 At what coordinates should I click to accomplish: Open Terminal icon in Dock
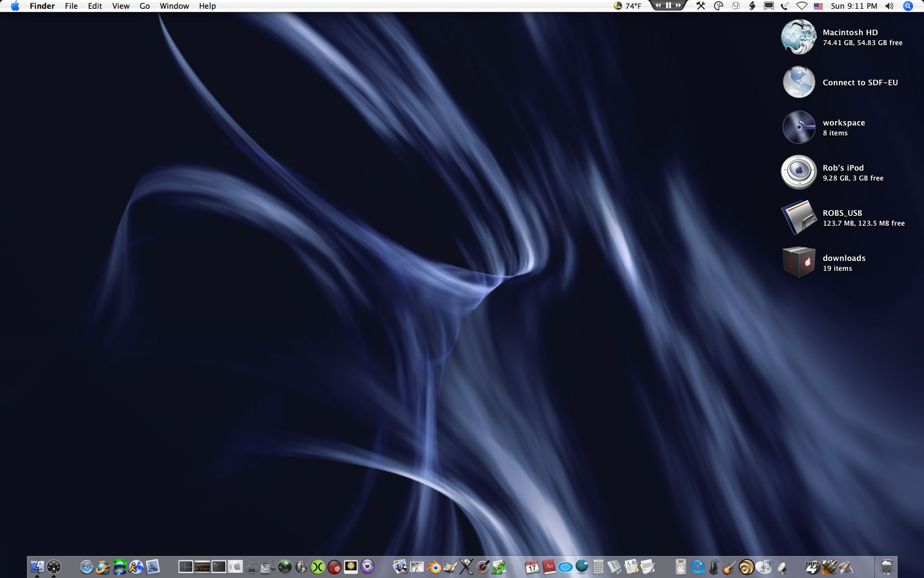(219, 566)
